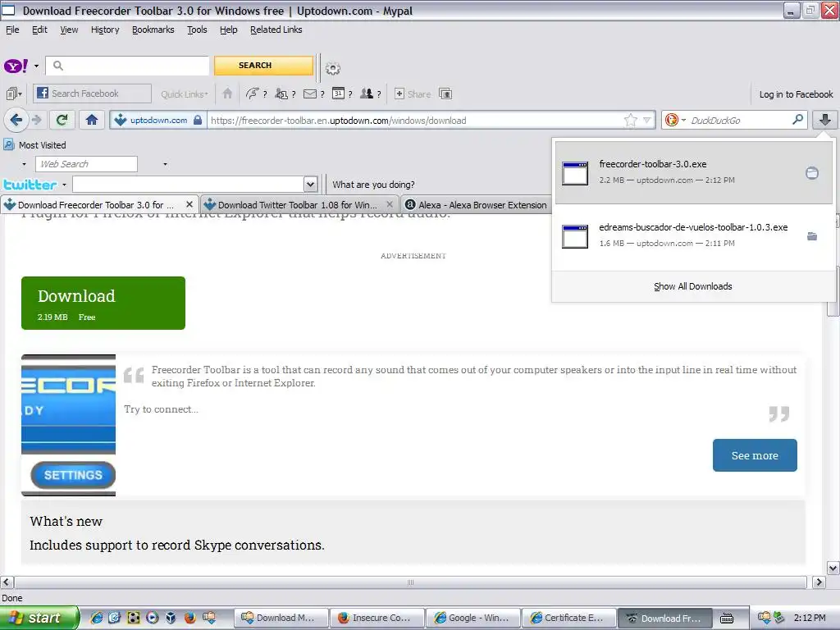The image size is (840, 630).
Task: Click the Web Search input box
Action: pos(86,164)
